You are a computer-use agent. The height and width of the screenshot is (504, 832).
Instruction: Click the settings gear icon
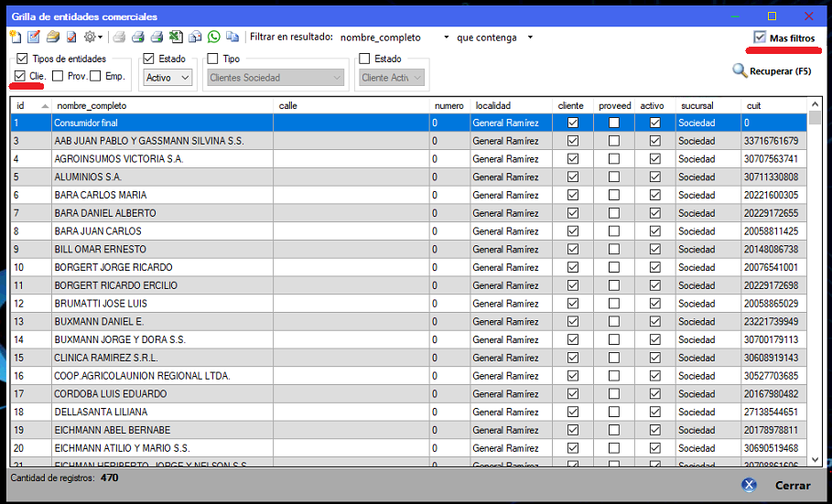point(90,38)
